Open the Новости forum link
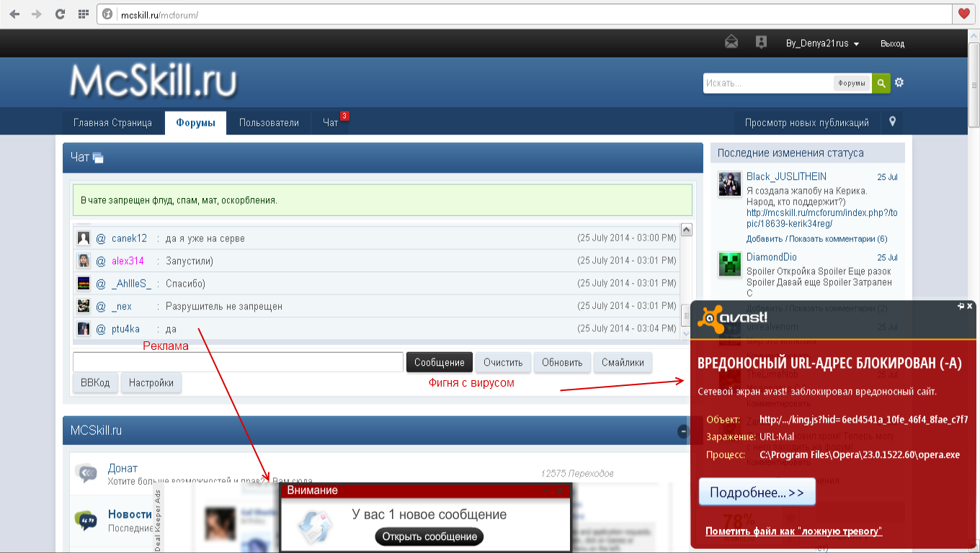The height and width of the screenshot is (553, 980). coord(130,514)
